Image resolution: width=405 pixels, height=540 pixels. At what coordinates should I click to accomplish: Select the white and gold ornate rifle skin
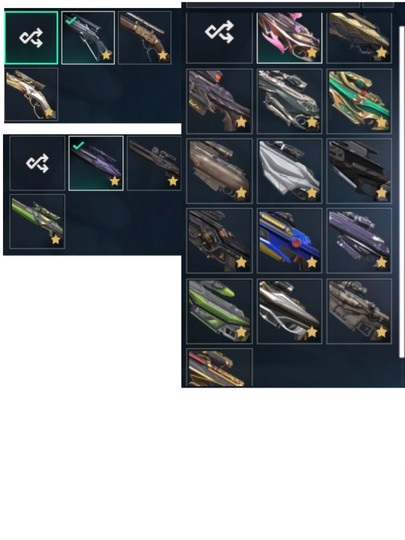[31, 94]
